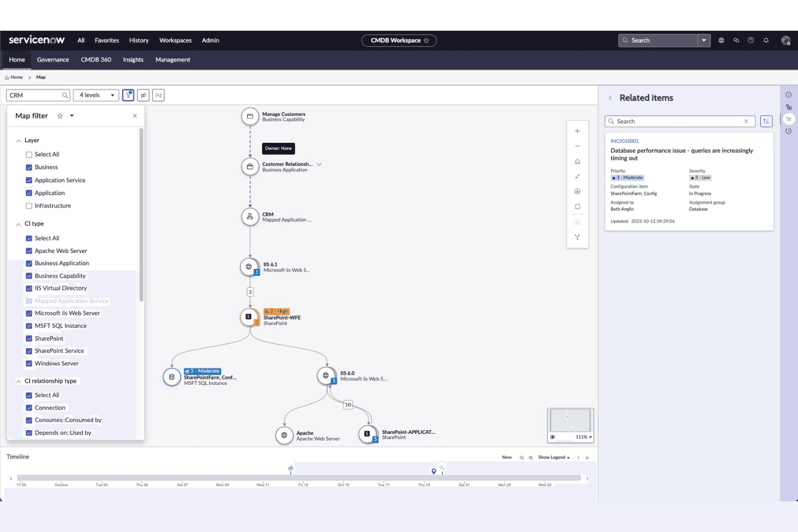Uncheck the MSFT SQL Instance checkbox
The image size is (798, 532).
pyautogui.click(x=29, y=326)
